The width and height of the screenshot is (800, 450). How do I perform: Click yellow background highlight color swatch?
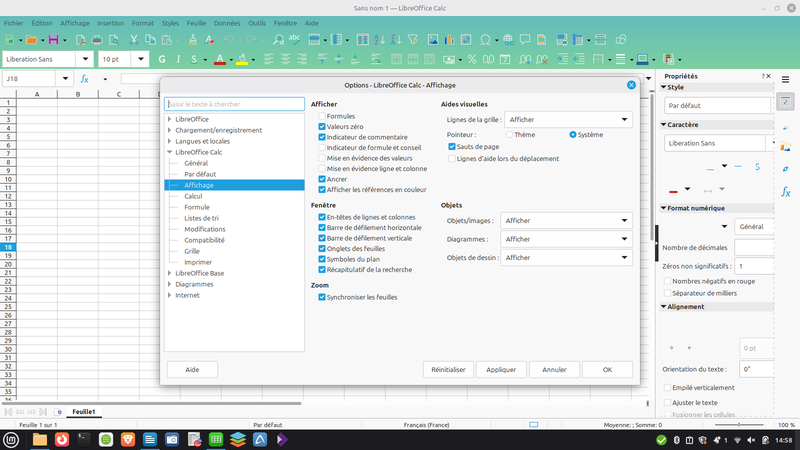[x=242, y=60]
